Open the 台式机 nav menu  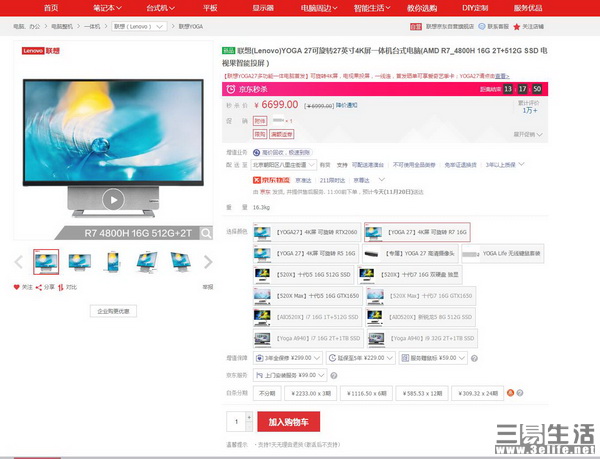[160, 8]
